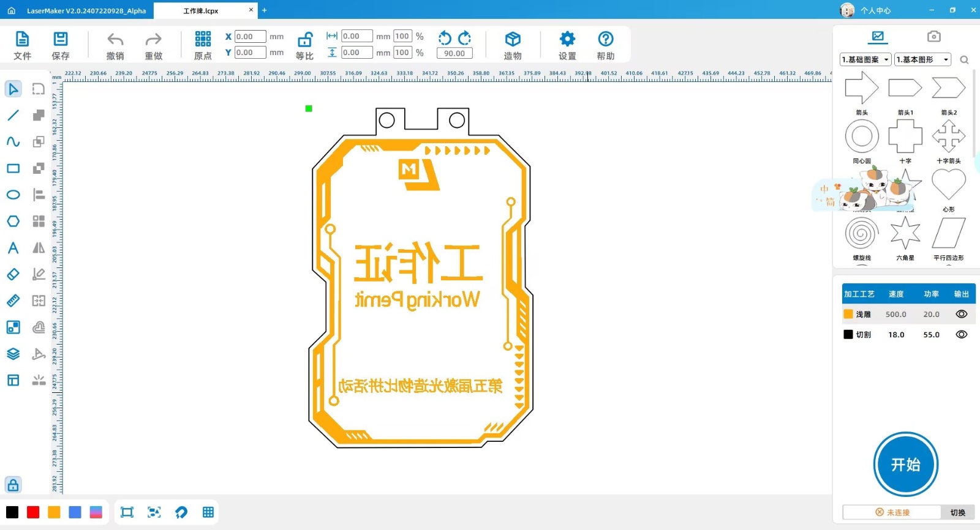
Task: Select the ellipse drawing tool
Action: pyautogui.click(x=13, y=195)
